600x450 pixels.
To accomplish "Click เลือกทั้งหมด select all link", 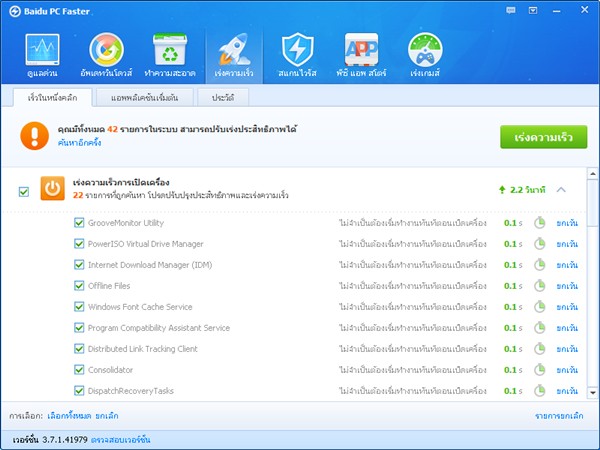I will [69, 416].
